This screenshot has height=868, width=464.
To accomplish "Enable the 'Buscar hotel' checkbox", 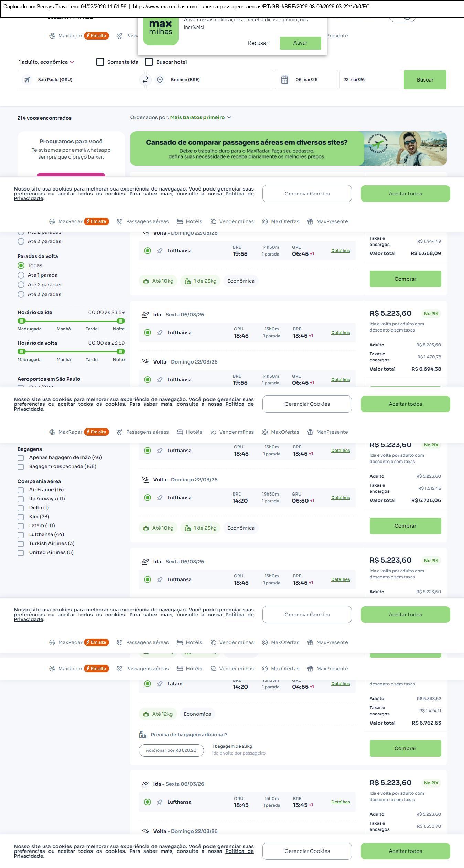I will 149,62.
